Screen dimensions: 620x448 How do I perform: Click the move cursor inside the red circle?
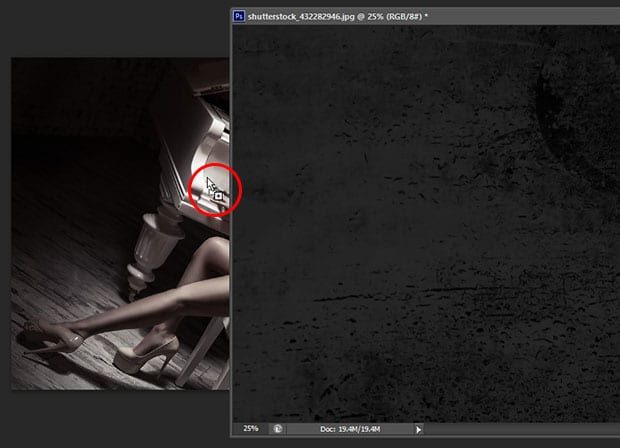pos(211,185)
